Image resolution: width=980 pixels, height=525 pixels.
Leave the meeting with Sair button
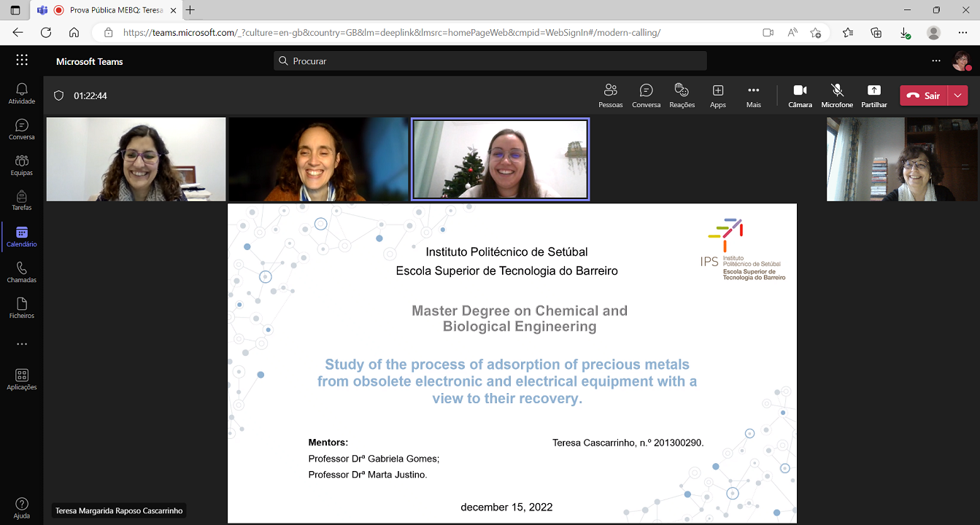tap(924, 96)
